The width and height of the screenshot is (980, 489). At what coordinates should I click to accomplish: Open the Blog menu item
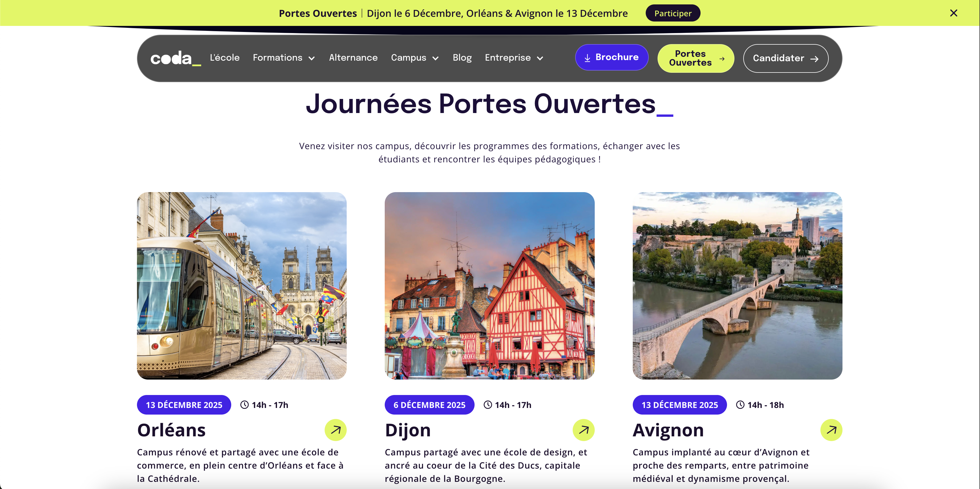[x=462, y=58]
